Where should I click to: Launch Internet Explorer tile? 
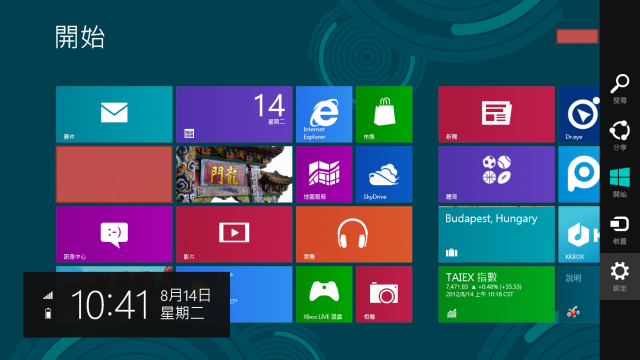coord(324,114)
